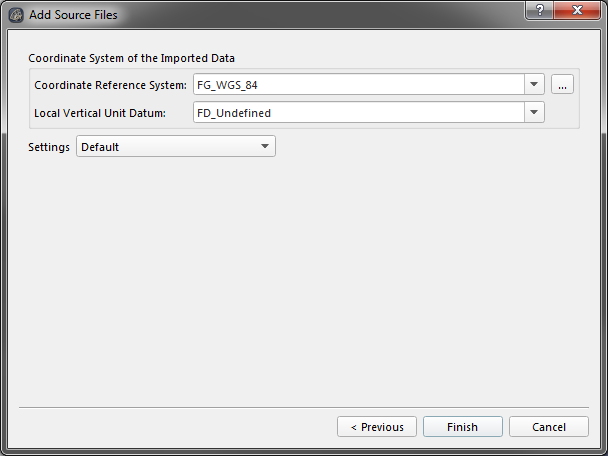This screenshot has width=608, height=456.
Task: Click the Default text in Settings combo box
Action: 100,147
